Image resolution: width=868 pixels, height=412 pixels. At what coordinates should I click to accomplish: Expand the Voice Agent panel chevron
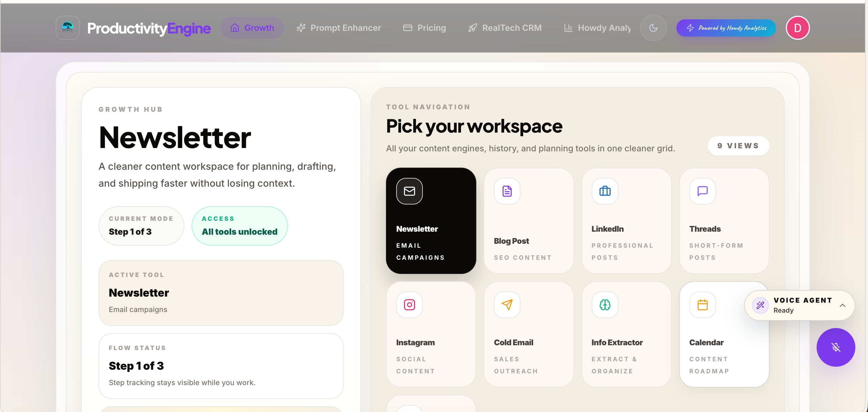(x=842, y=305)
